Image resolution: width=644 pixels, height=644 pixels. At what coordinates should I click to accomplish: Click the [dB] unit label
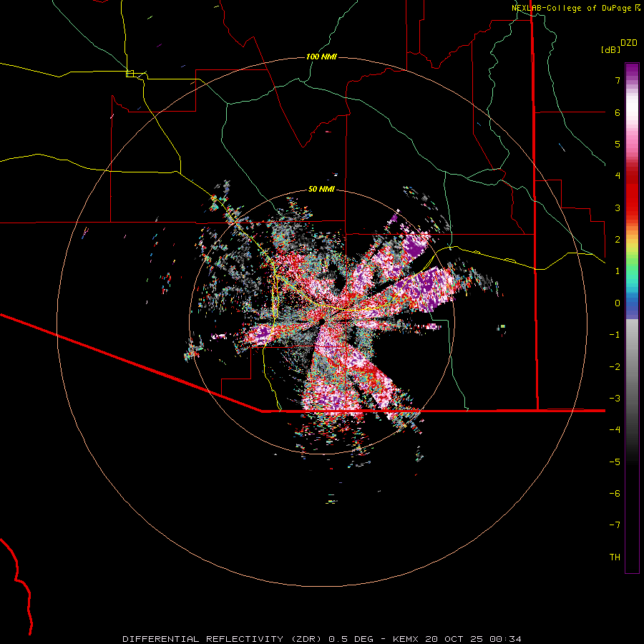611,49
